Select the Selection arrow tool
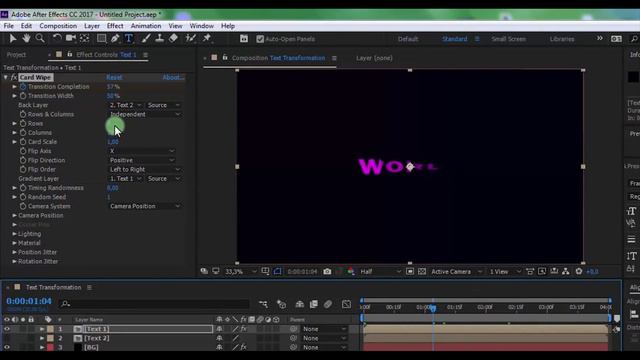 click(x=13, y=39)
